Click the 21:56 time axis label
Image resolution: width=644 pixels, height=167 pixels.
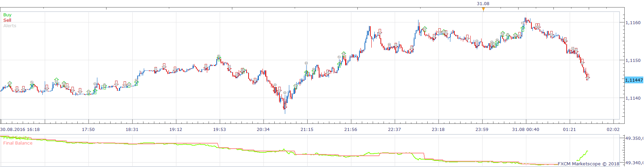click(x=351, y=130)
